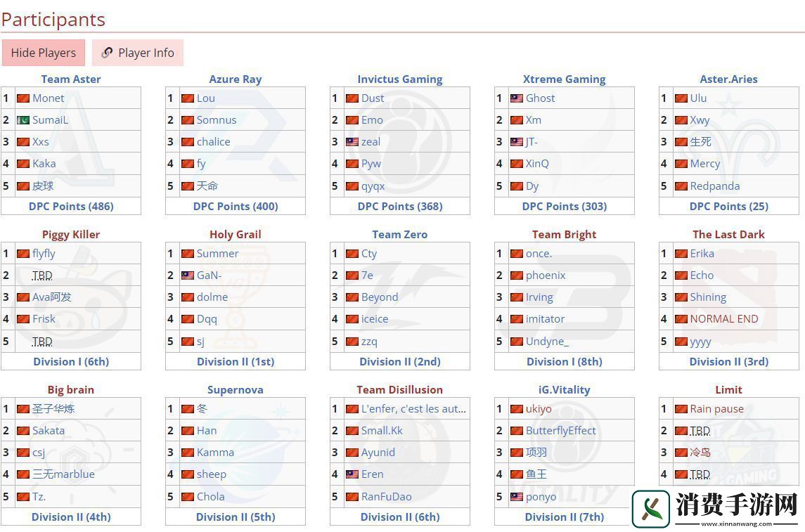Click the Pakistan flag next to SumaiL
This screenshot has height=532, width=805.
pos(23,120)
